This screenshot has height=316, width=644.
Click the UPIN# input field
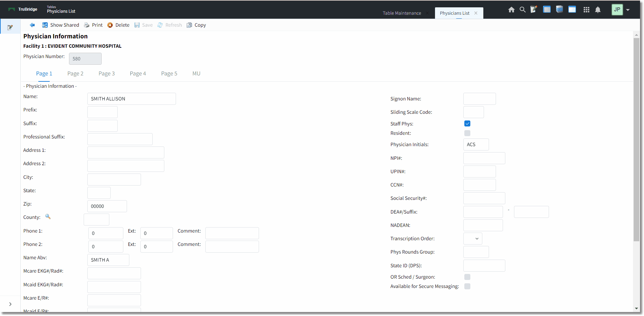[x=480, y=172]
